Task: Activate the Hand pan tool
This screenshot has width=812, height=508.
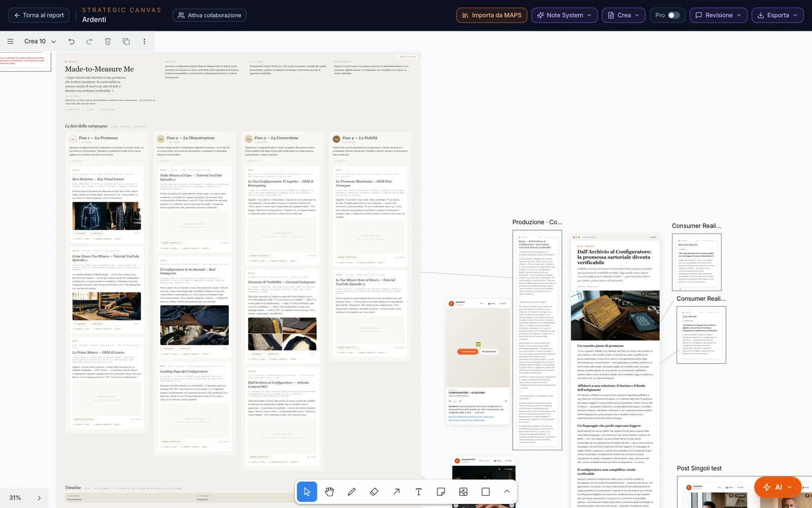Action: click(329, 492)
